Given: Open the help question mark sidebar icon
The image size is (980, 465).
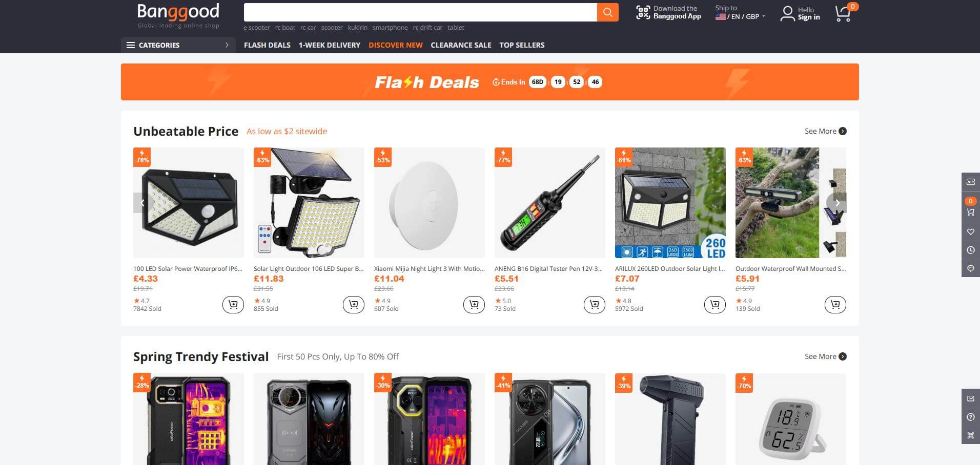Looking at the screenshot, I should (970, 417).
